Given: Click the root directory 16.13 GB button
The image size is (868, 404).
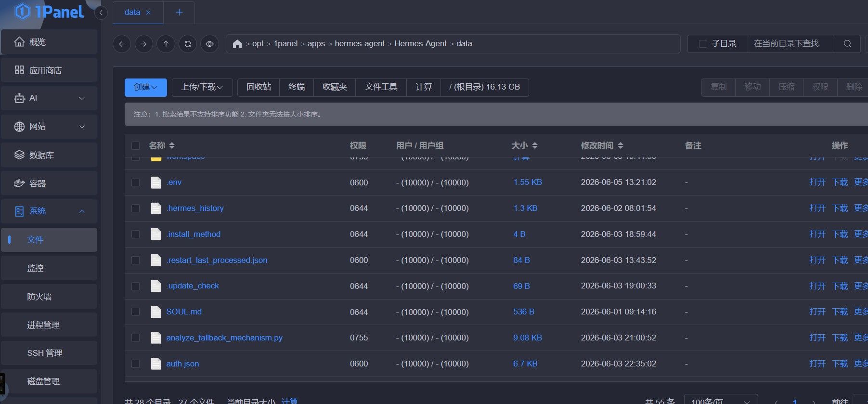Looking at the screenshot, I should pos(485,87).
